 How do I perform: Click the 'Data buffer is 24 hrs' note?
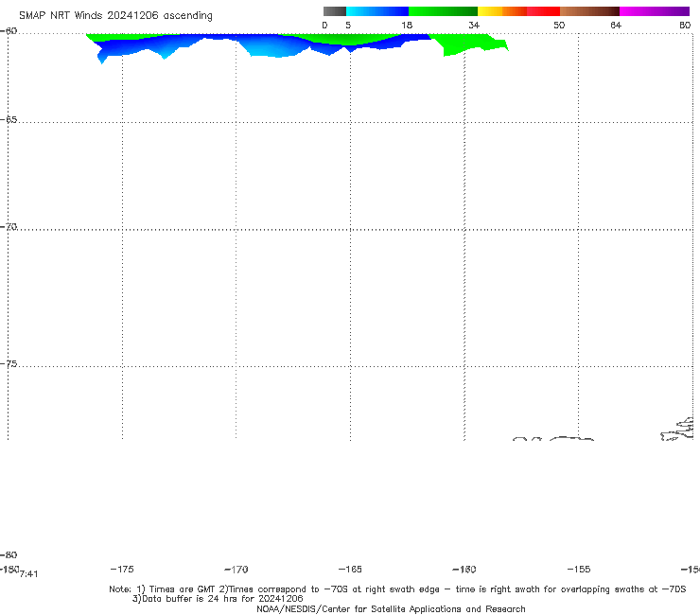pos(218,599)
